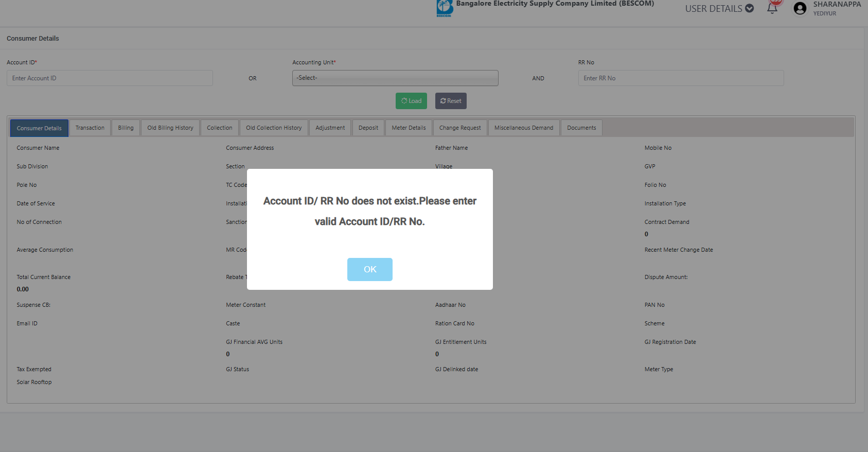Screen dimensions: 868x452
Task: Click the 'Consumer Address' label
Action: point(250,148)
